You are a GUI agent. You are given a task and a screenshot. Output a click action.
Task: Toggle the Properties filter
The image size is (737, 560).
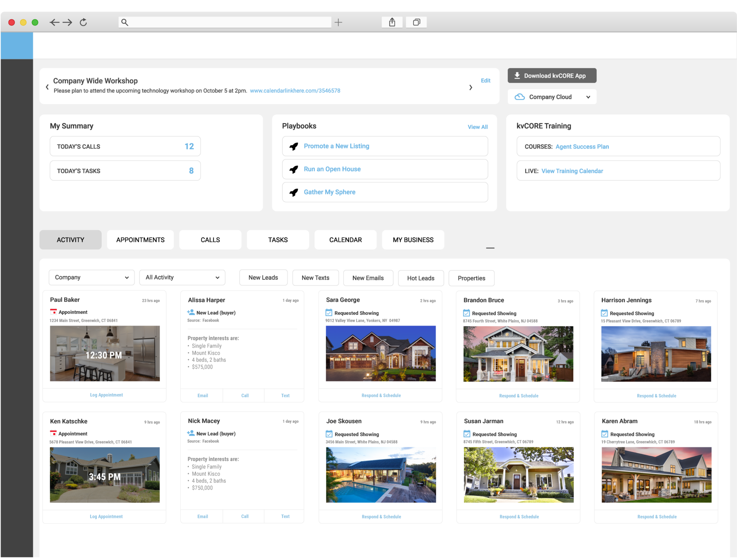click(471, 278)
